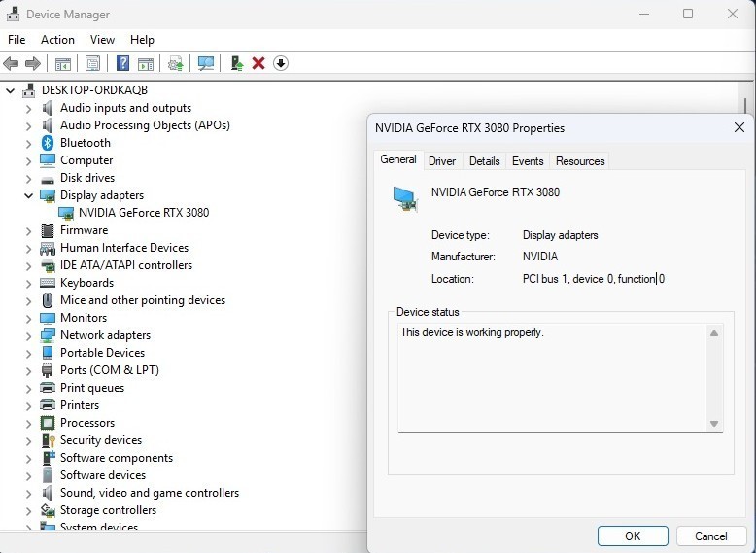Click the Properties toolbar icon
The height and width of the screenshot is (553, 756).
(92, 63)
